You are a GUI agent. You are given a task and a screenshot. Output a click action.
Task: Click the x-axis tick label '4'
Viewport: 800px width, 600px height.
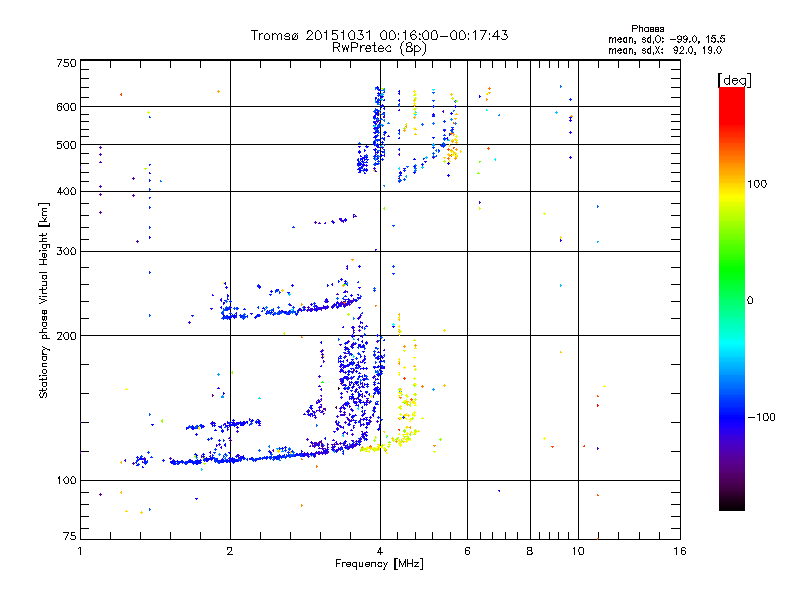click(x=380, y=551)
